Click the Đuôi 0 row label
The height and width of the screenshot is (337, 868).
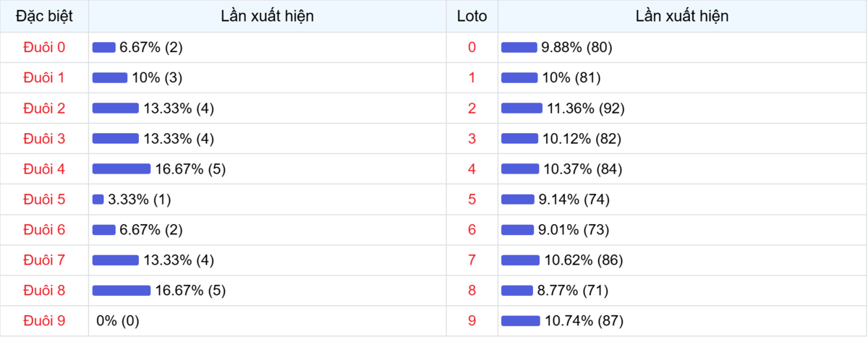point(44,48)
